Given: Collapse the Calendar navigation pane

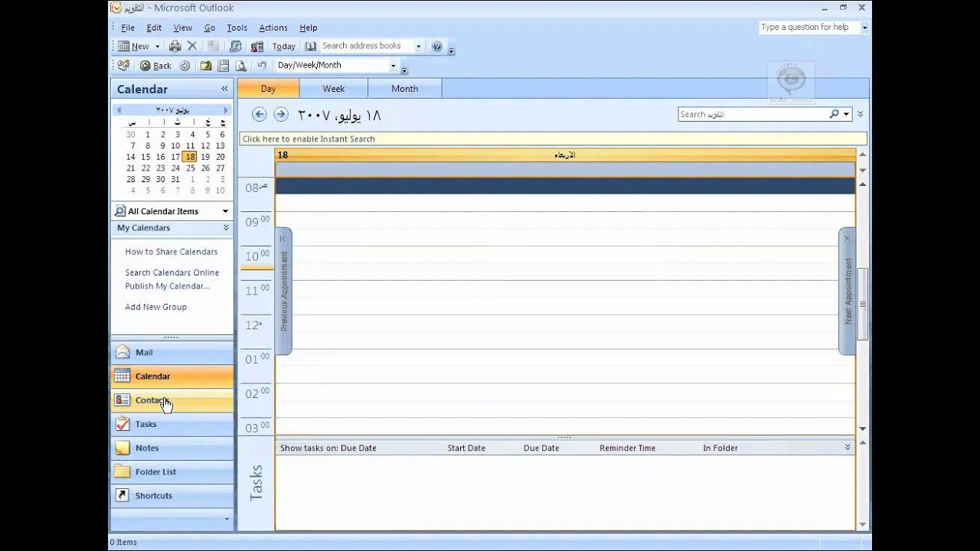Looking at the screenshot, I should tap(224, 89).
